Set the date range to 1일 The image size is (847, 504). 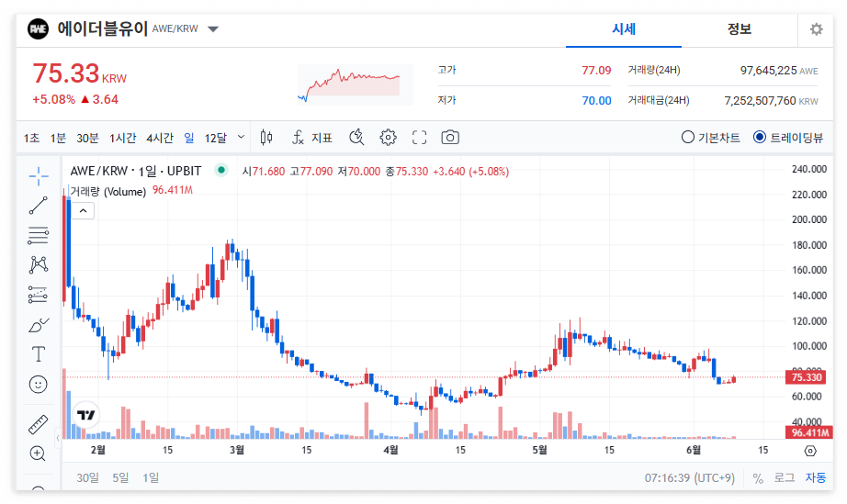click(x=151, y=478)
